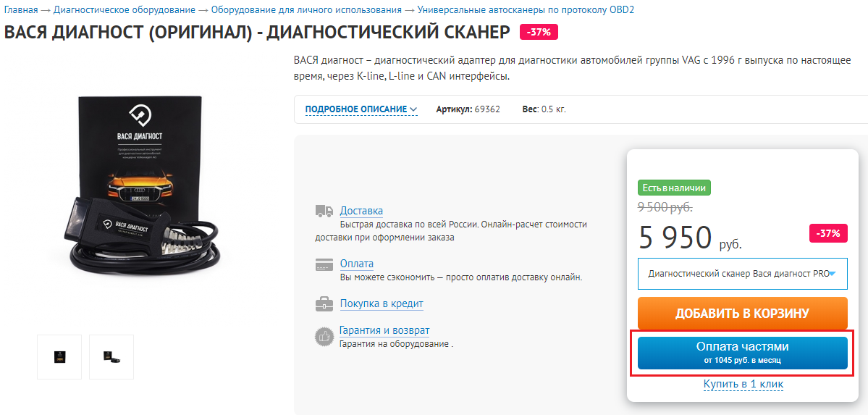Open the first product thumbnail
The height and width of the screenshot is (415, 868).
point(59,356)
